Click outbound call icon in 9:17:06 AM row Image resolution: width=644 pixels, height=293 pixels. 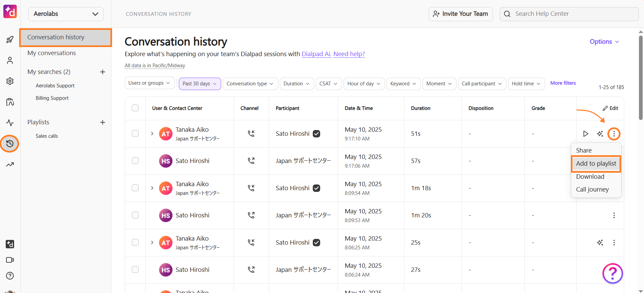(x=251, y=161)
